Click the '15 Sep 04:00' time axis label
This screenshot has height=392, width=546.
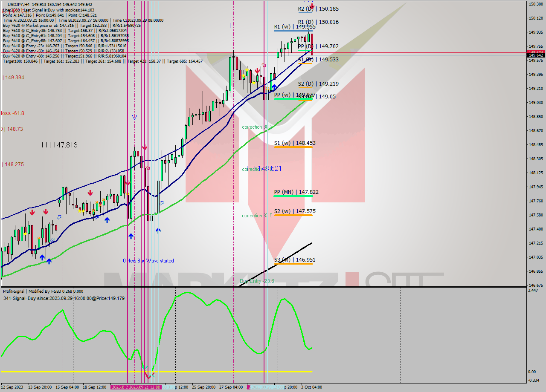click(x=67, y=387)
